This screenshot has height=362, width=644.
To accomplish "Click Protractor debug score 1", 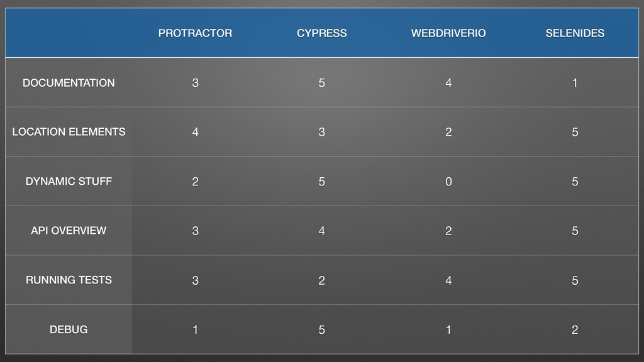I will click(195, 329).
